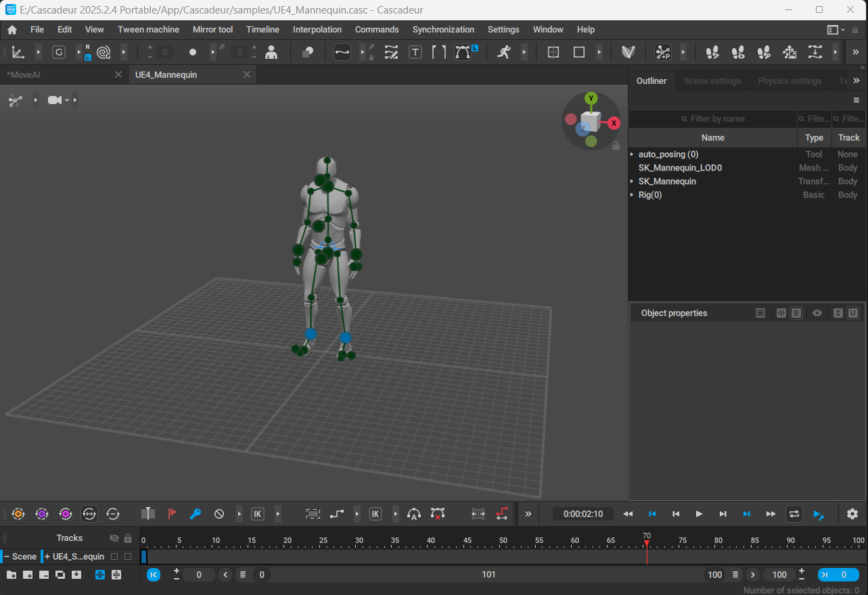
Task: Toggle the Tracks visibility eye icon
Action: click(x=114, y=538)
